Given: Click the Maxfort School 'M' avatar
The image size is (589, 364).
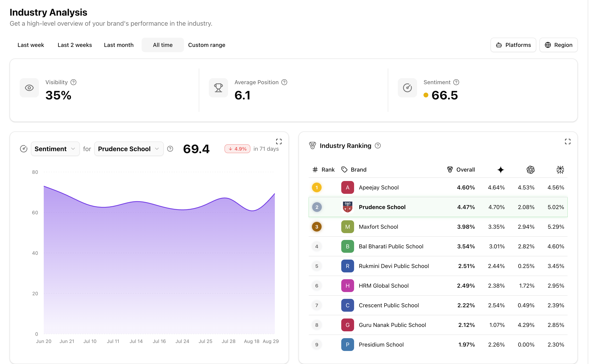Looking at the screenshot, I should click(x=348, y=227).
